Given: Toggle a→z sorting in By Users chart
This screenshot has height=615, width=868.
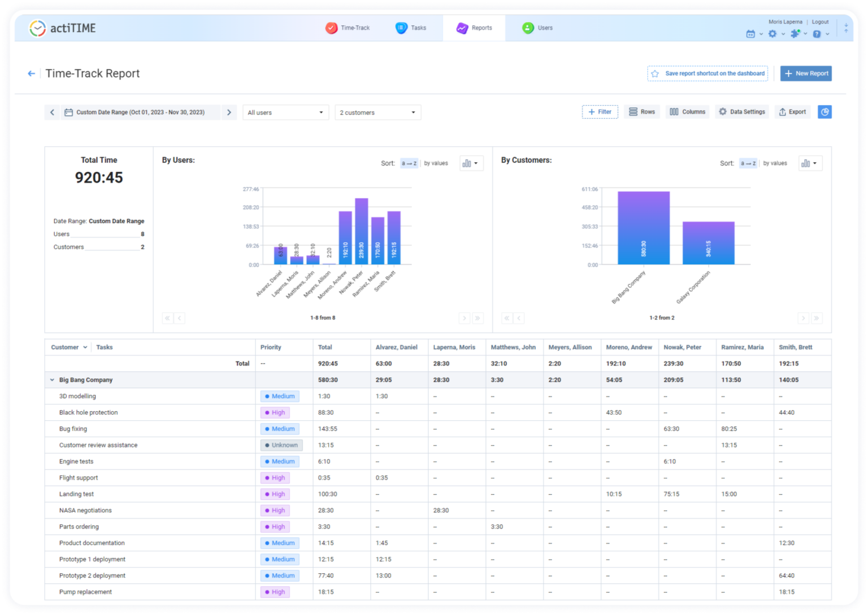Looking at the screenshot, I should point(409,163).
